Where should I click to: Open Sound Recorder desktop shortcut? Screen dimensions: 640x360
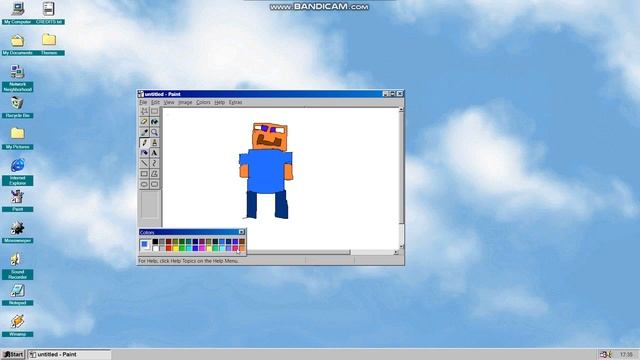(18, 265)
